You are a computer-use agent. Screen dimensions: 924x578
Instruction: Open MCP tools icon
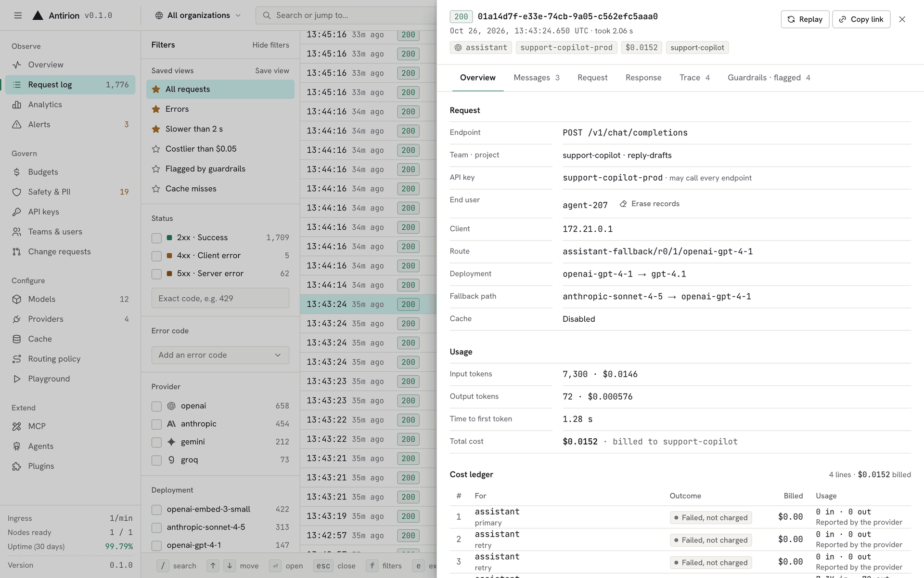[x=17, y=426]
